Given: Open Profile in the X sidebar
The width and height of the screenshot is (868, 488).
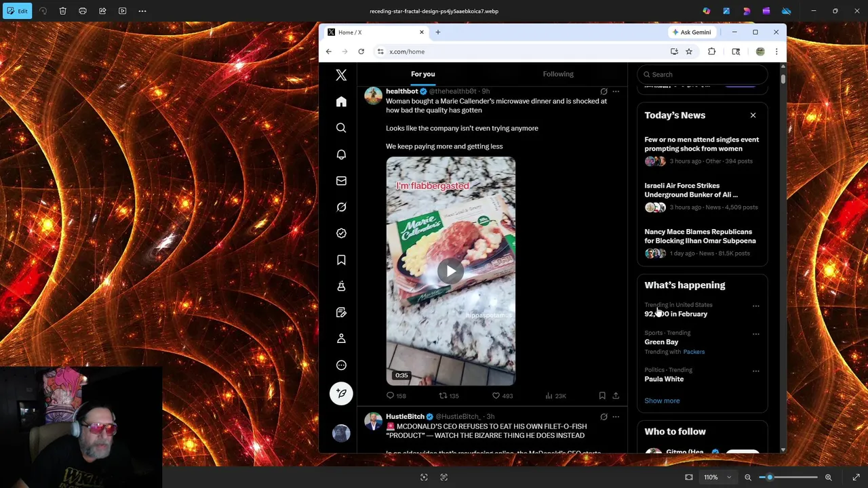Looking at the screenshot, I should coord(341,338).
